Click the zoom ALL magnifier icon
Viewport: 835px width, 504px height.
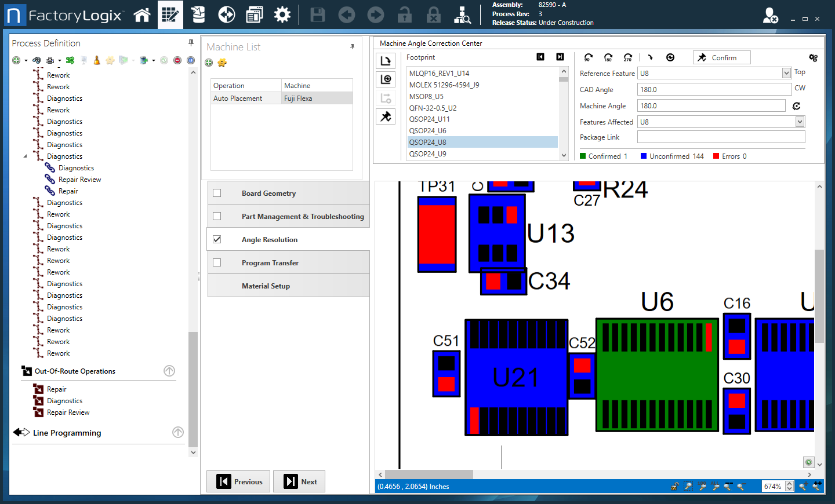tap(716, 487)
